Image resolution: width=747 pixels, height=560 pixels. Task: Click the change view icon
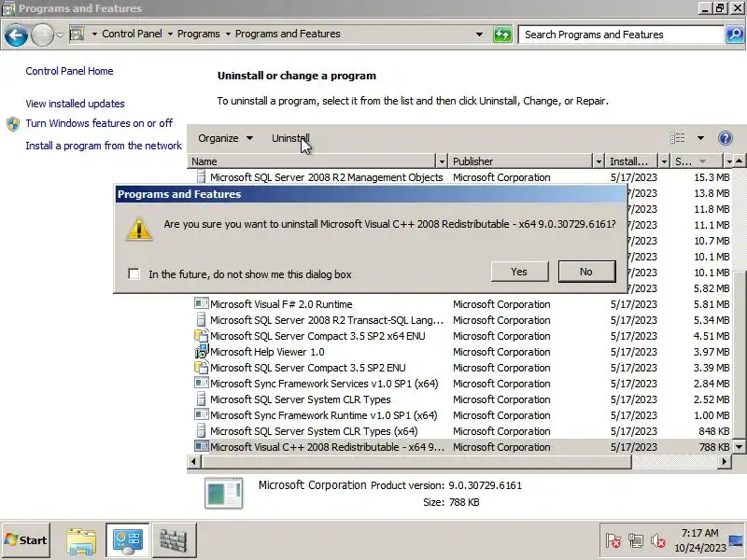pos(678,138)
